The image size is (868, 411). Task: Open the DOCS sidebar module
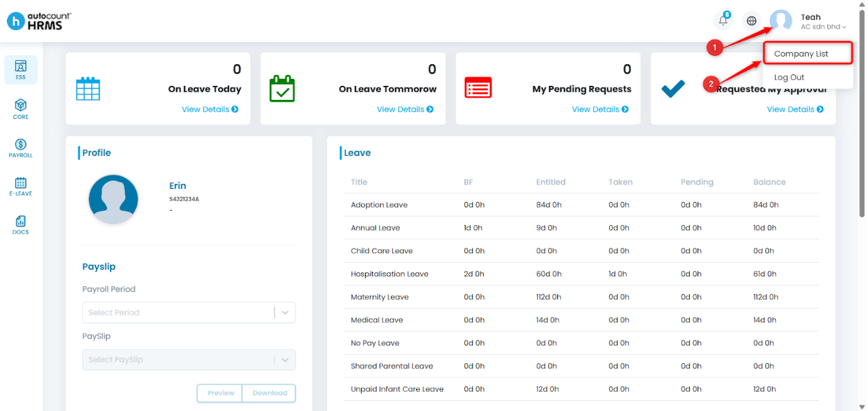click(21, 225)
